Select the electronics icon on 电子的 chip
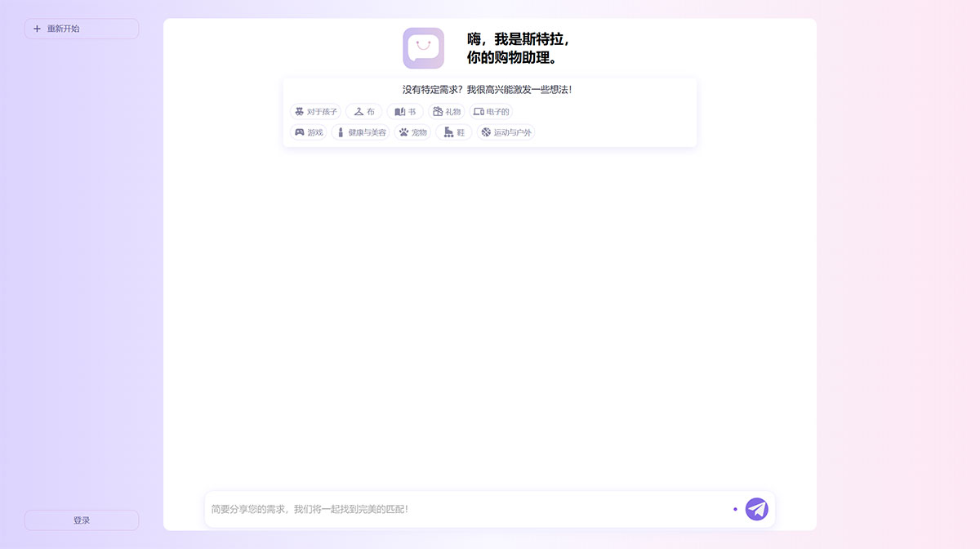Screen dimensions: 980x549 (479, 111)
